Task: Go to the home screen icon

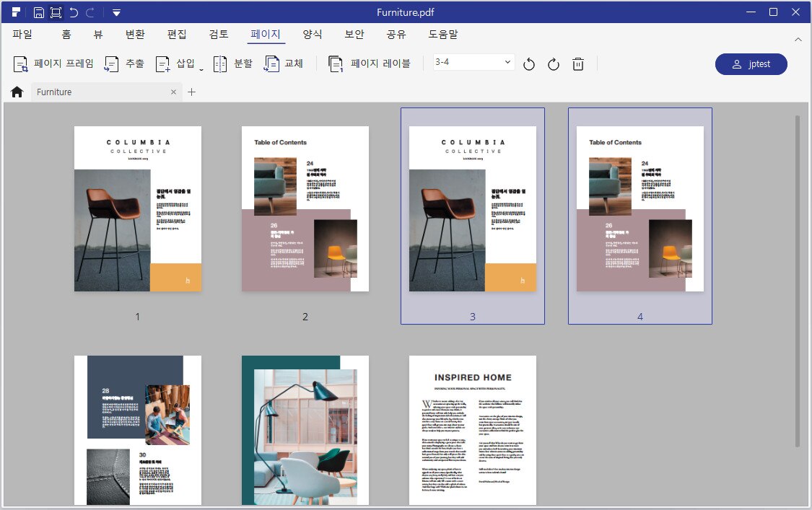Action: tap(17, 92)
